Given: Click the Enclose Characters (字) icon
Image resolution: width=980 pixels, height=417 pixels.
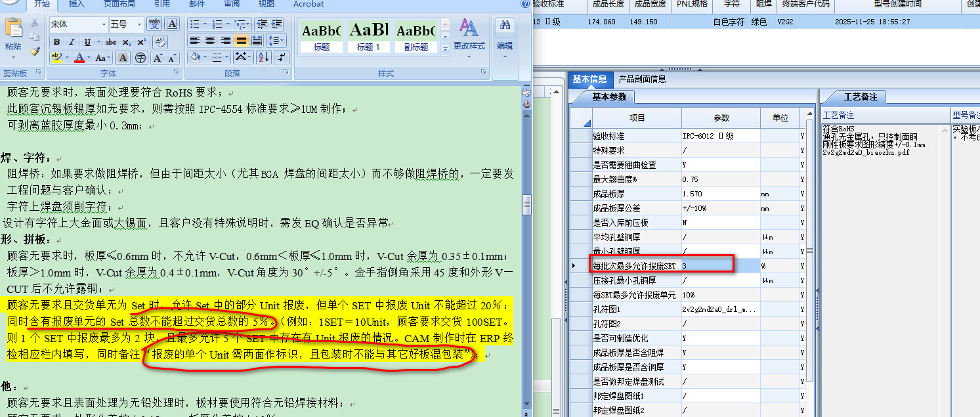Looking at the screenshot, I should tap(140, 58).
